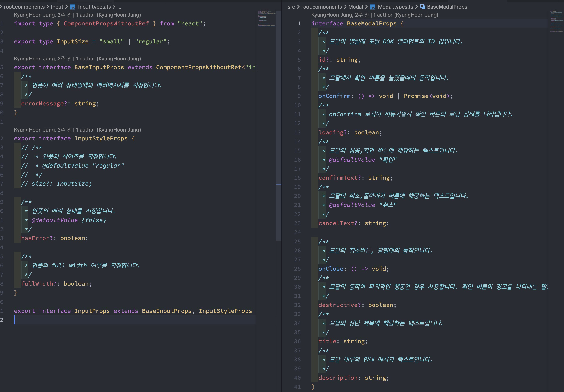Viewport: 564px width, 392px height.
Task: Open the Modal folder breadcrumb
Action: pyautogui.click(x=355, y=7)
